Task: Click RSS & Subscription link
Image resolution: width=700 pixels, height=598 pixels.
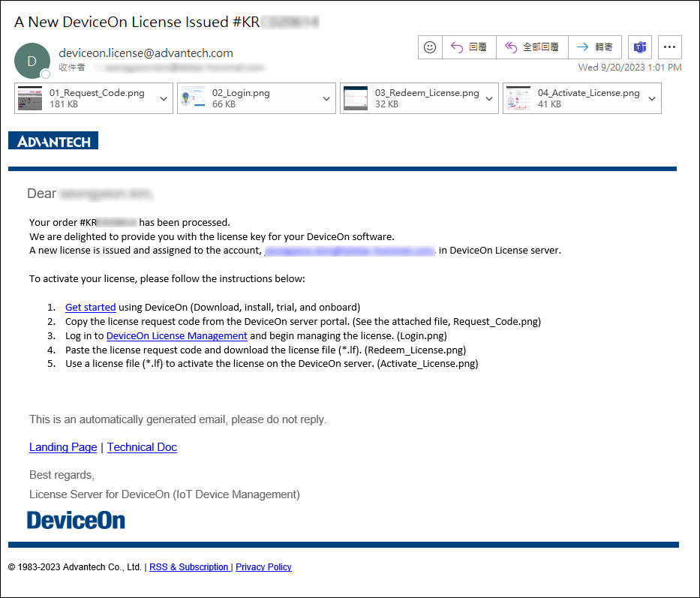Action: coord(189,566)
